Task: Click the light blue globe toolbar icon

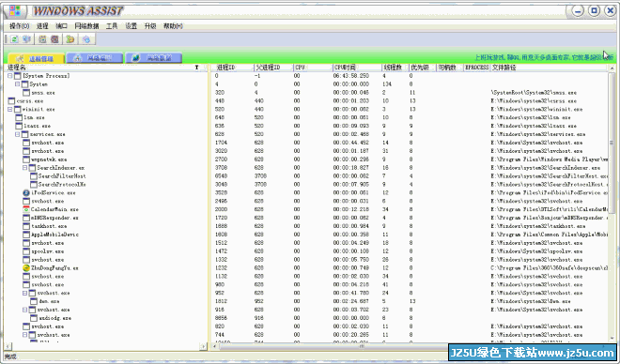Action: (x=86, y=39)
